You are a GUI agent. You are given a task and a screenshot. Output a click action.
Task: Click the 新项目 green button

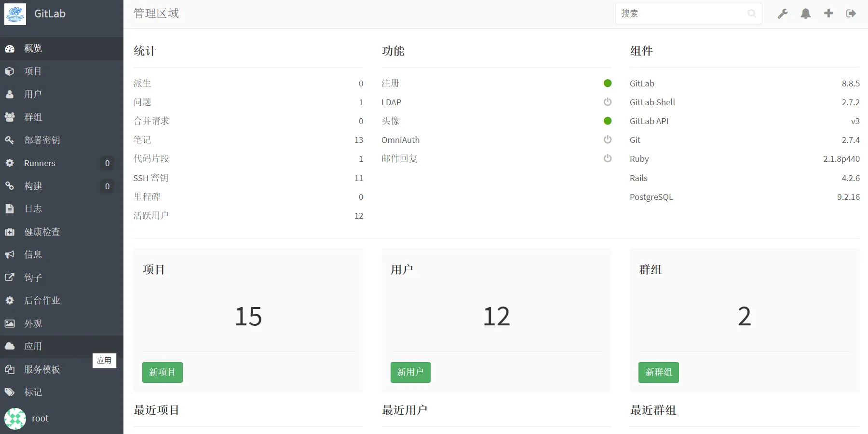pyautogui.click(x=162, y=372)
